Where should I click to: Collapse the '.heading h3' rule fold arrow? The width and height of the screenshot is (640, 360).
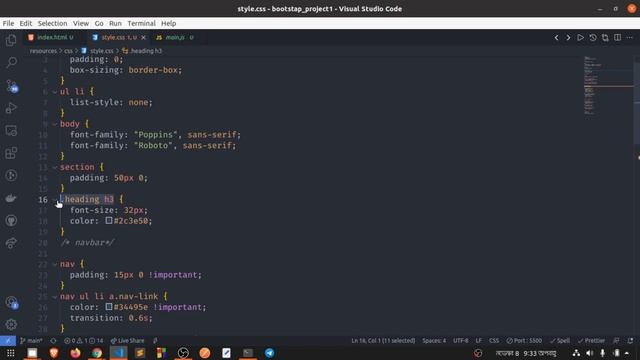[55, 200]
